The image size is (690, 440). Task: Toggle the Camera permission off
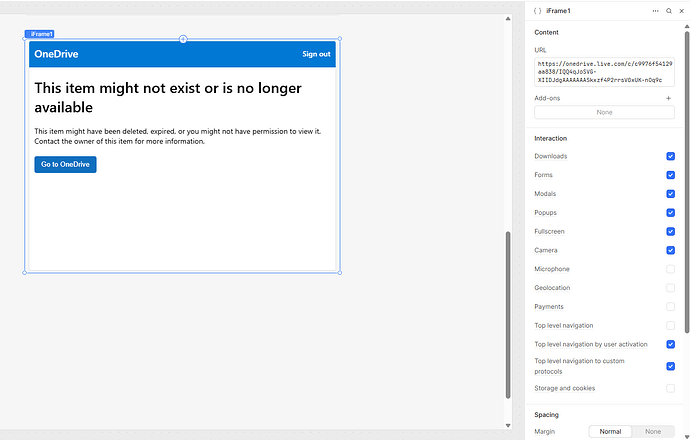pyautogui.click(x=670, y=250)
